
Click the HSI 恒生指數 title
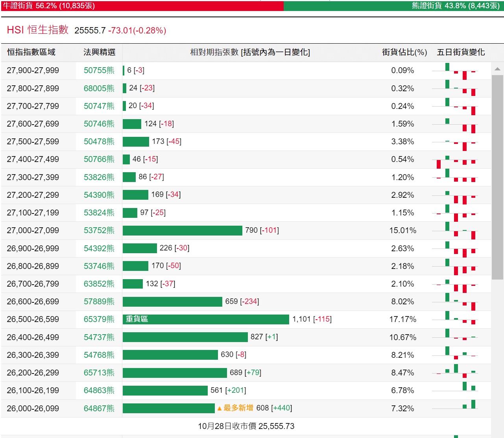tap(38, 30)
